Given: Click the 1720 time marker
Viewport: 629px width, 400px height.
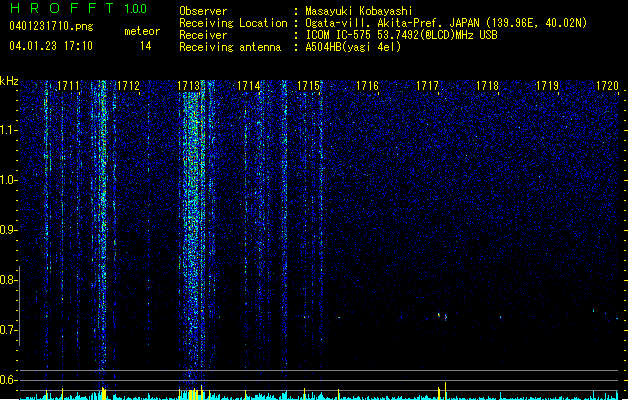Looking at the screenshot, I should pyautogui.click(x=607, y=86).
